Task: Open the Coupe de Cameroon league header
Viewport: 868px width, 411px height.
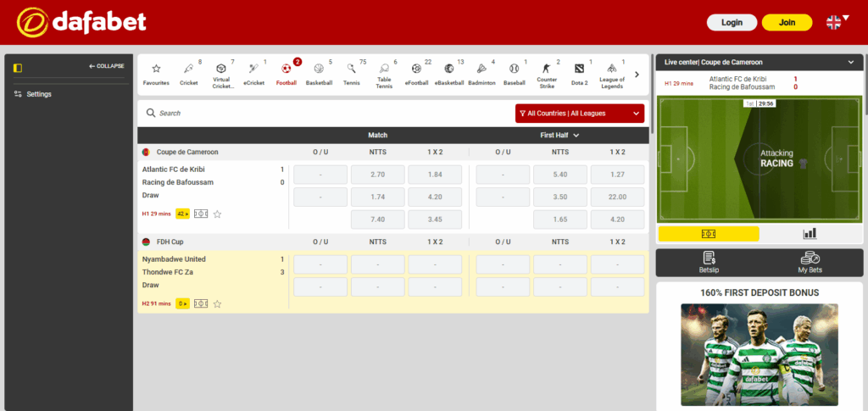Action: point(187,152)
